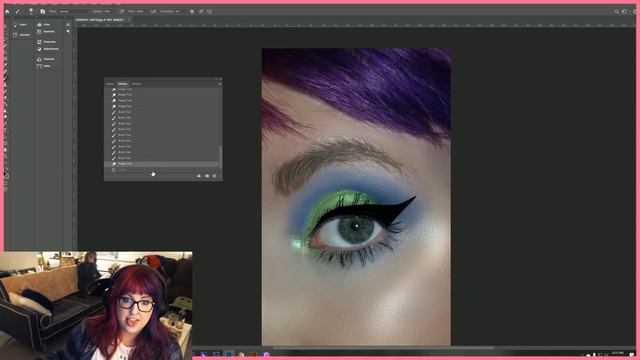Image resolution: width=640 pixels, height=360 pixels.
Task: Click the eye makeup image on canvas
Action: pyautogui.click(x=356, y=197)
